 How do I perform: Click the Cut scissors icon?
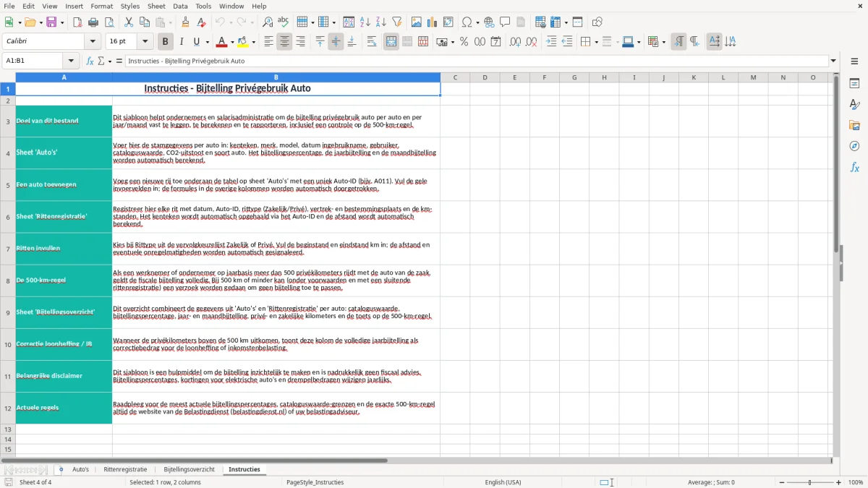129,22
